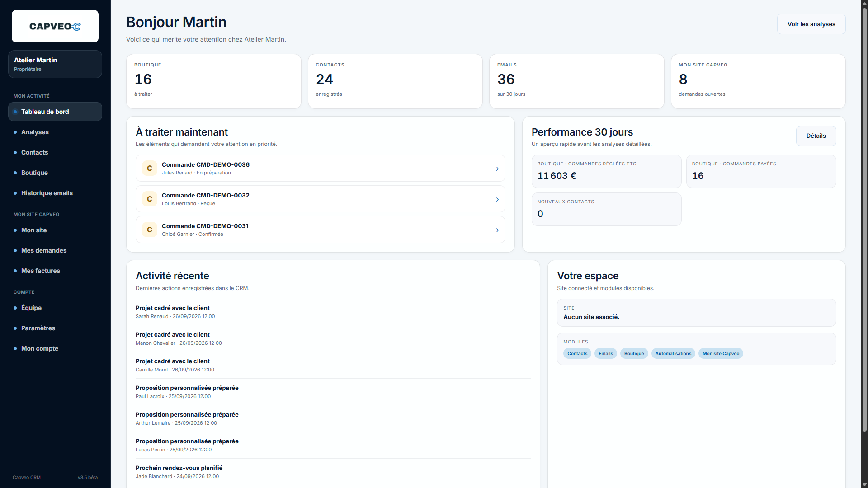This screenshot has height=488, width=868.
Task: Open the Équipe page
Action: [x=55, y=308]
